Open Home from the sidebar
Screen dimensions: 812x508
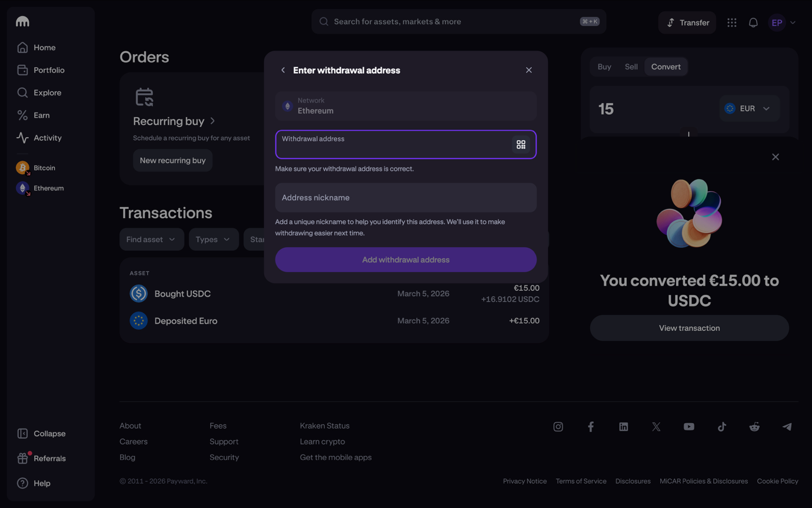point(36,48)
